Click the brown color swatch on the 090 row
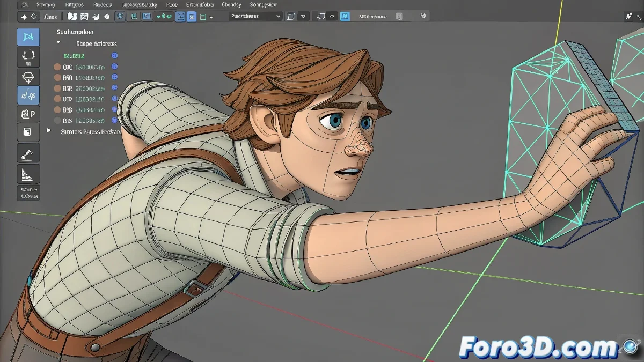644x362 pixels. click(x=57, y=67)
